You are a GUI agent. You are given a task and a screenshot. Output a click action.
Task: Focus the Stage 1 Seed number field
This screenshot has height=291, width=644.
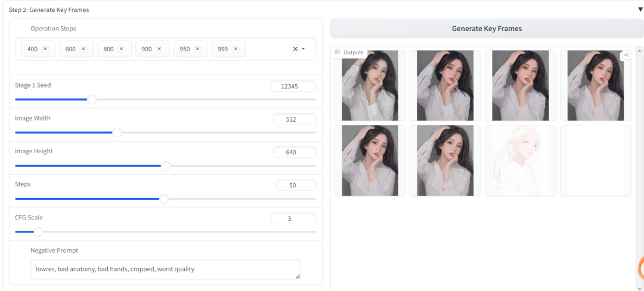click(293, 86)
